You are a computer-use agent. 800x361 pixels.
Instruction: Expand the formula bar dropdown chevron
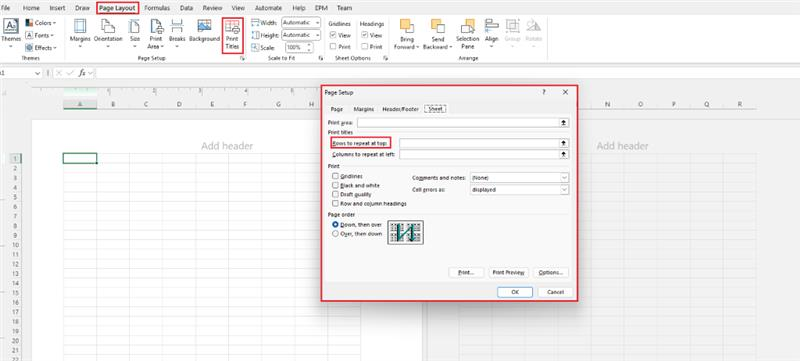coord(91,73)
